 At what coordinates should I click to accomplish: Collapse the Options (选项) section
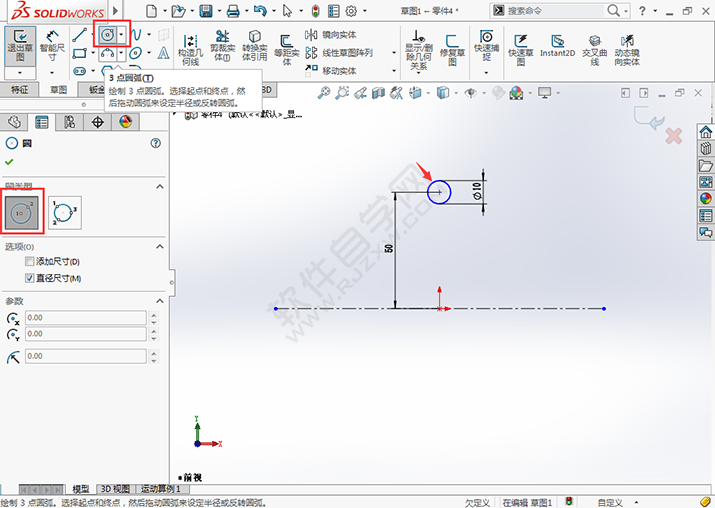[158, 246]
